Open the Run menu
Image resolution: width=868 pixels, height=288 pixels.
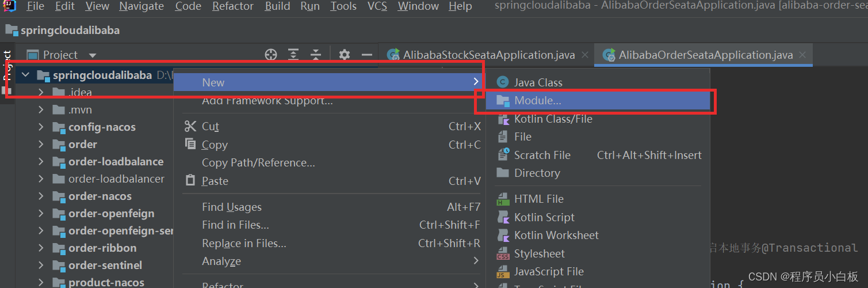click(x=310, y=6)
